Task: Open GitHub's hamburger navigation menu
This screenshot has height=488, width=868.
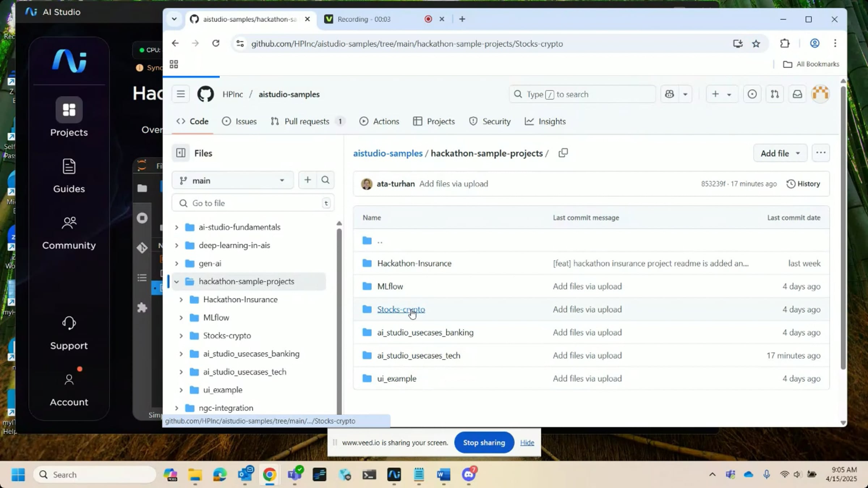Action: tap(181, 94)
